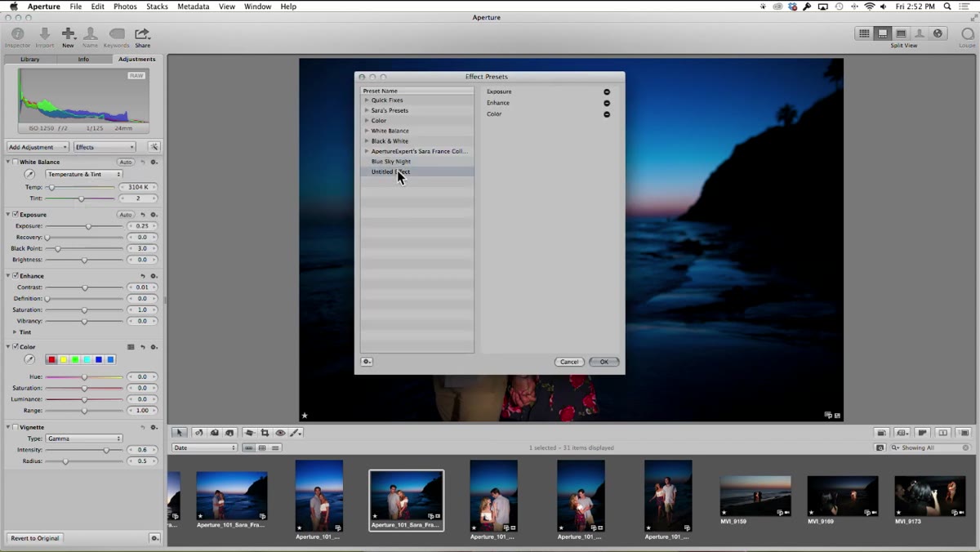Open the Loupe tool
The height and width of the screenshot is (552, 980).
pos(967,34)
